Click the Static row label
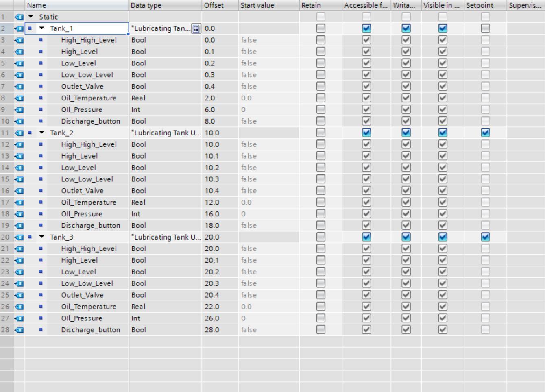Viewport: 545px width, 392px height. (48, 17)
